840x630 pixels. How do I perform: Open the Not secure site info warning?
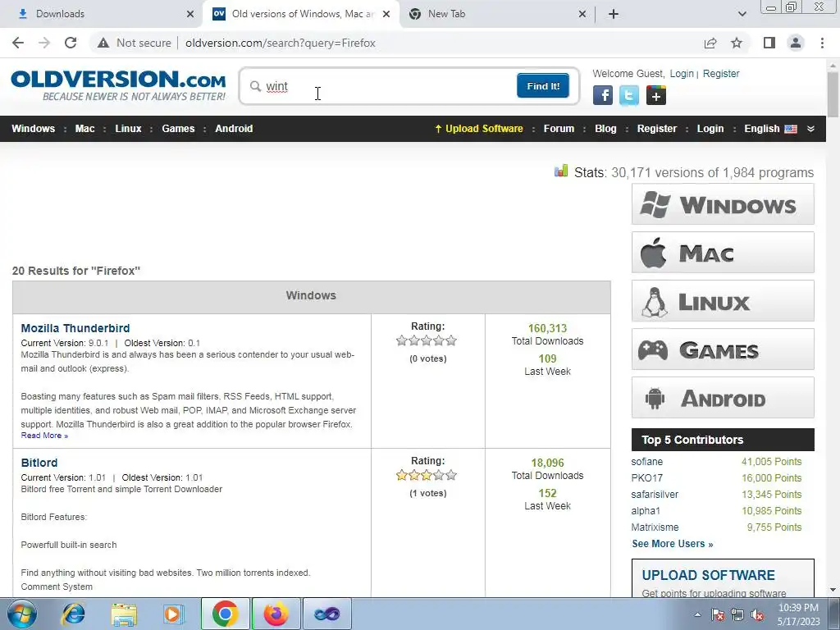(x=135, y=43)
